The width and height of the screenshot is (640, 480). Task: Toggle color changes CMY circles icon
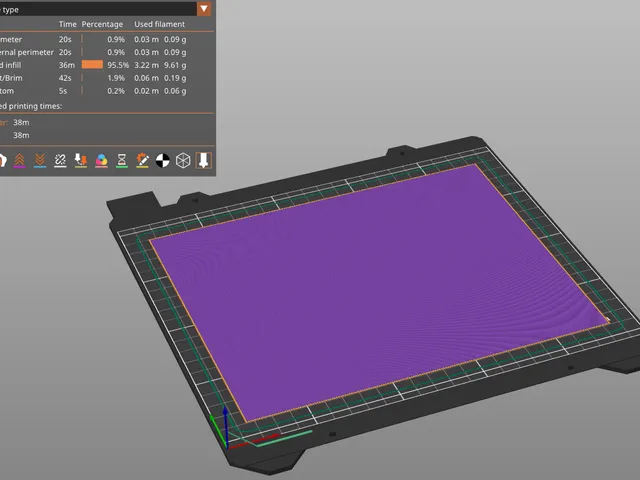pyautogui.click(x=101, y=160)
